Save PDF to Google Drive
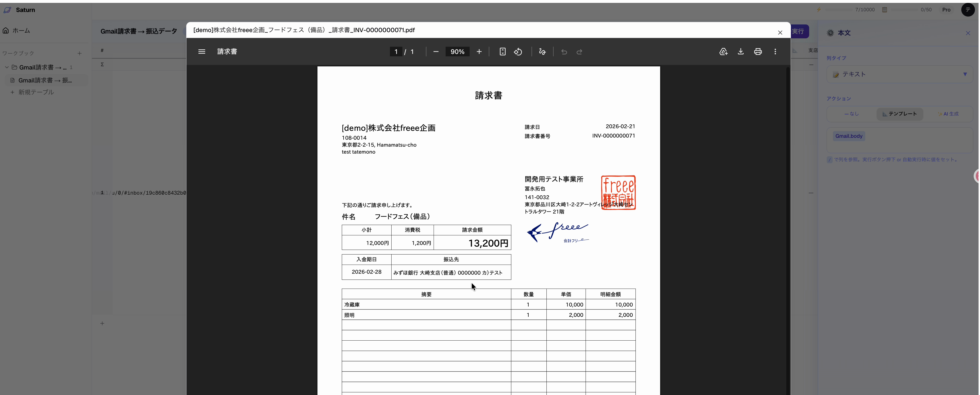Viewport: 980px width, 395px height. pos(723,52)
